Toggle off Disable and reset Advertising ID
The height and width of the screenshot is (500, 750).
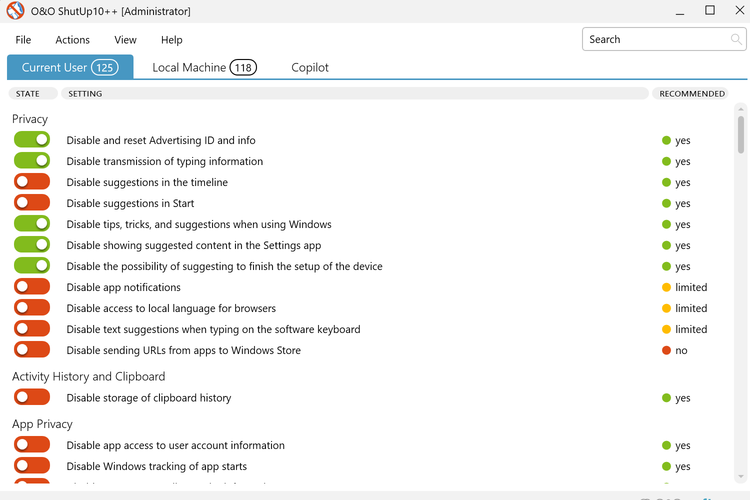(32, 140)
